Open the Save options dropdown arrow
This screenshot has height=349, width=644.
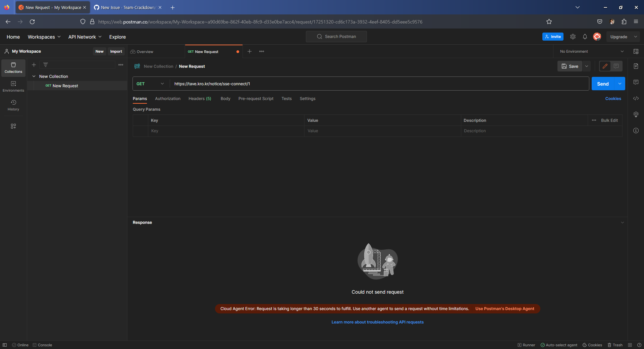coord(587,66)
